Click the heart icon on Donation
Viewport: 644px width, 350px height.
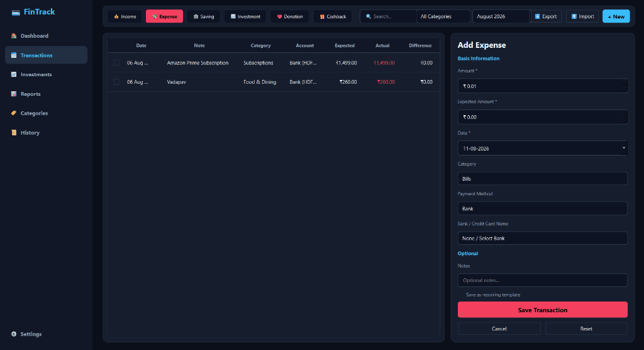tap(279, 16)
